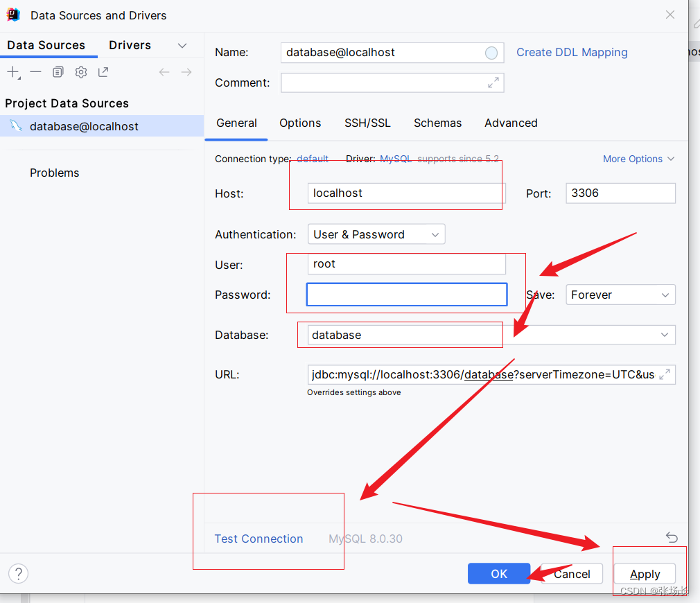The image size is (700, 603).
Task: Open the Schemas tab
Action: pyautogui.click(x=437, y=123)
